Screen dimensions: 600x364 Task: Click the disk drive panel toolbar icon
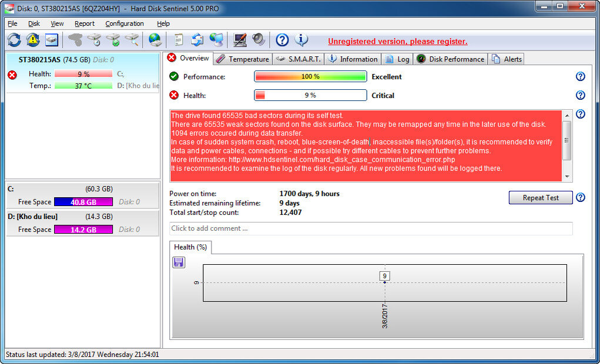click(52, 40)
